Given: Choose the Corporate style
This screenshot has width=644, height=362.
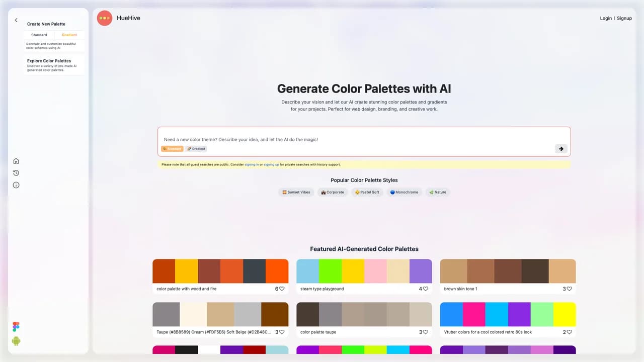Looking at the screenshot, I should point(333,192).
